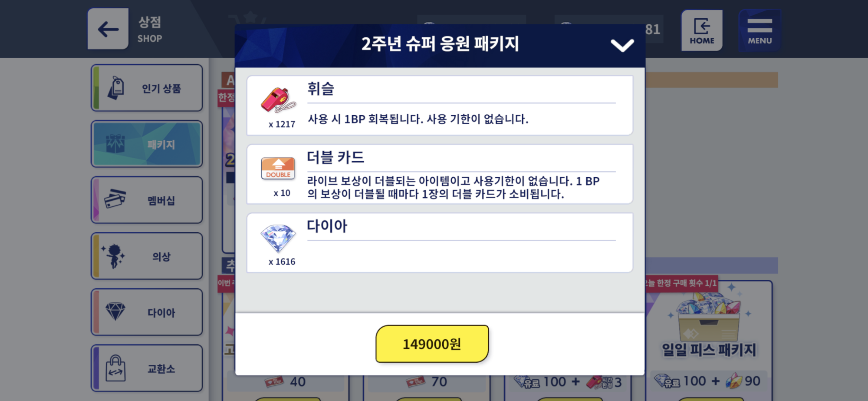Click the 더블 카드 item row
This screenshot has height=401, width=868.
tap(440, 174)
